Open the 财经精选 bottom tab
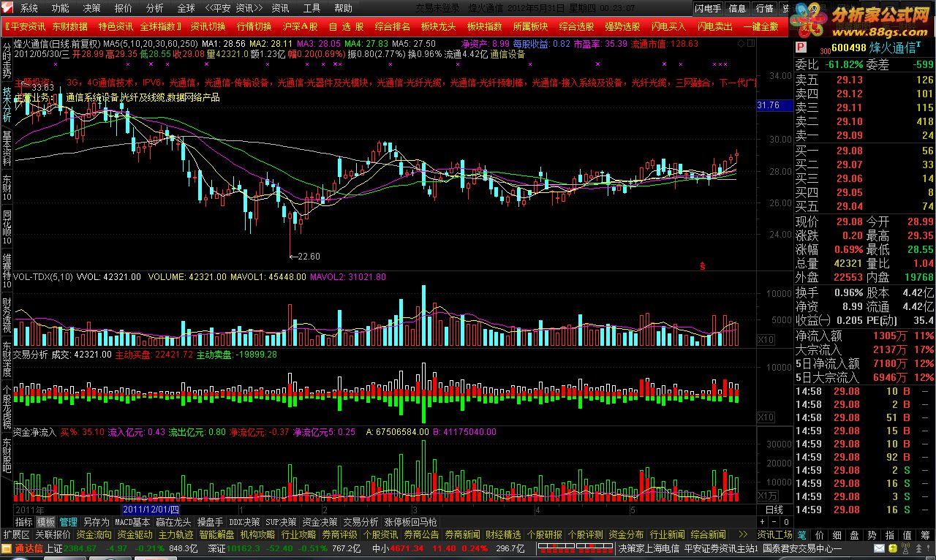Image resolution: width=936 pixels, height=560 pixels. (504, 535)
